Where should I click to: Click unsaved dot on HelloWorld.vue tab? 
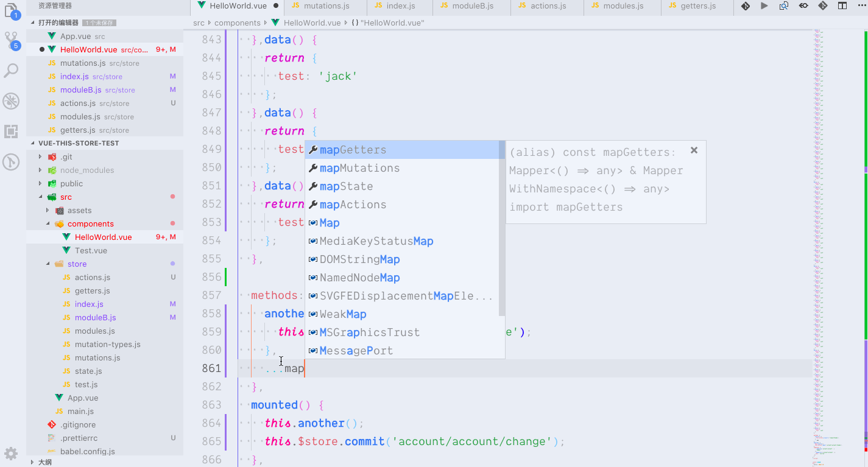click(x=275, y=6)
